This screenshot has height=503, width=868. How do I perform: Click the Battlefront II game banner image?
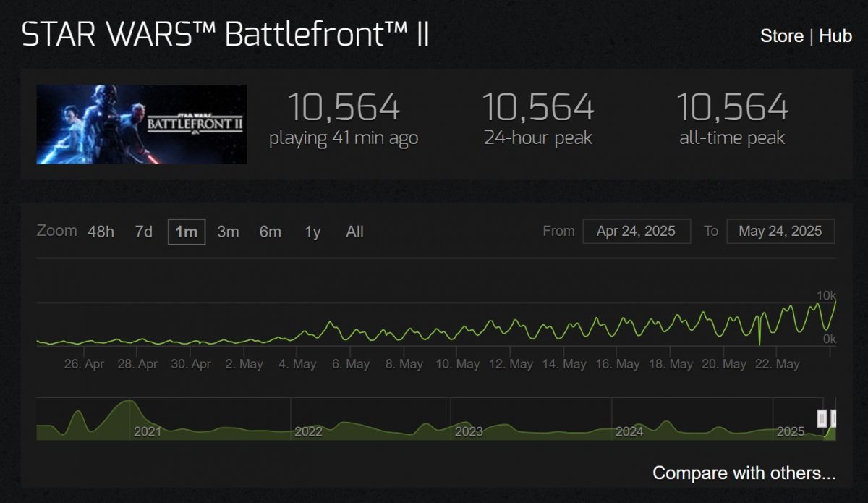pyautogui.click(x=142, y=124)
